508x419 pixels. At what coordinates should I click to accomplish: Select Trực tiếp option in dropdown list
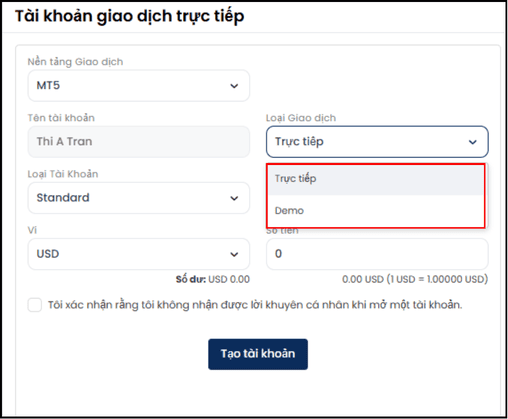[376, 179]
